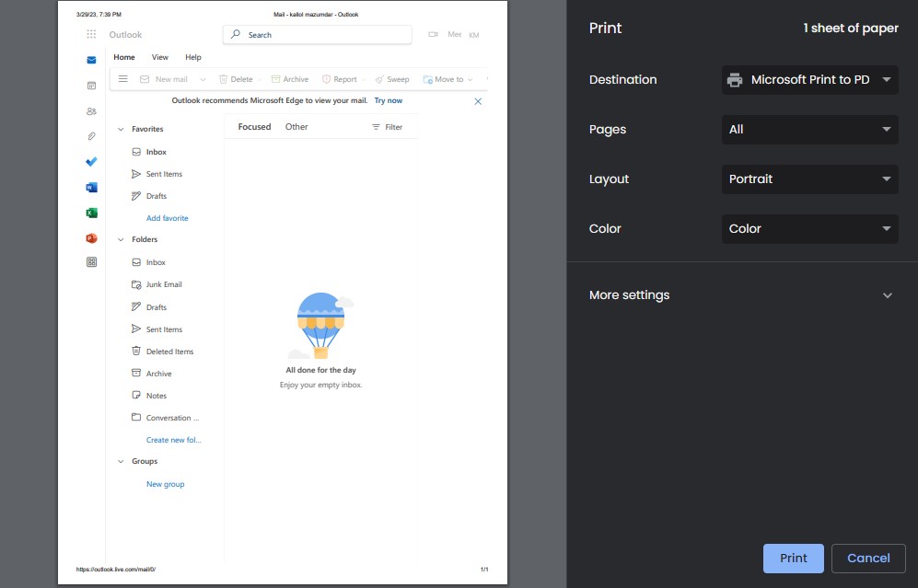Launch the Excel app icon
The image size is (918, 588).
(x=91, y=213)
